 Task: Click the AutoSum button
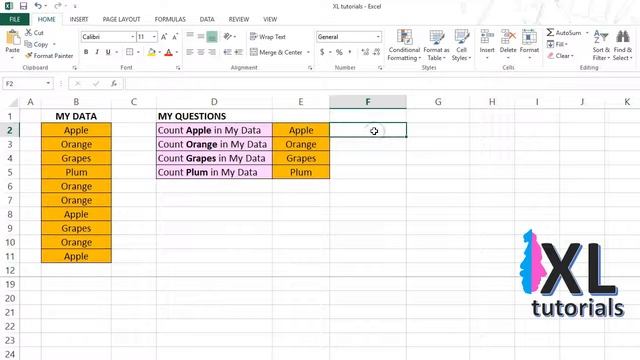[564, 33]
